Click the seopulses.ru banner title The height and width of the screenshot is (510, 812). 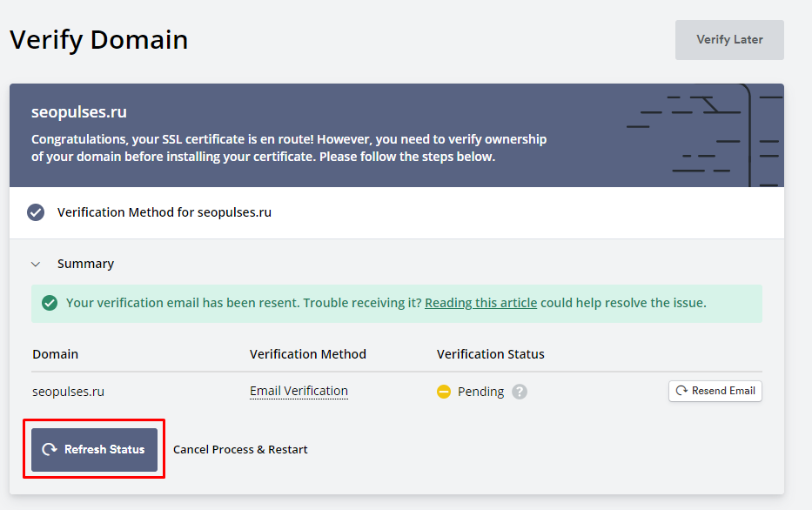tap(79, 112)
